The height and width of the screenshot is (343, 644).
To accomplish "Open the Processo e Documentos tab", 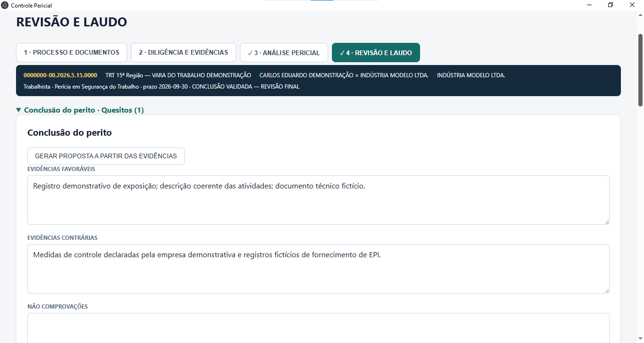I will click(72, 52).
